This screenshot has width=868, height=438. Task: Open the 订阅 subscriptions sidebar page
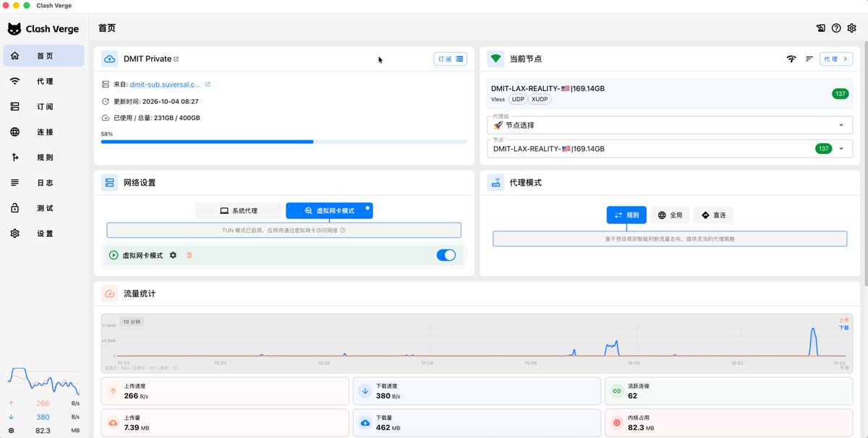pos(43,107)
